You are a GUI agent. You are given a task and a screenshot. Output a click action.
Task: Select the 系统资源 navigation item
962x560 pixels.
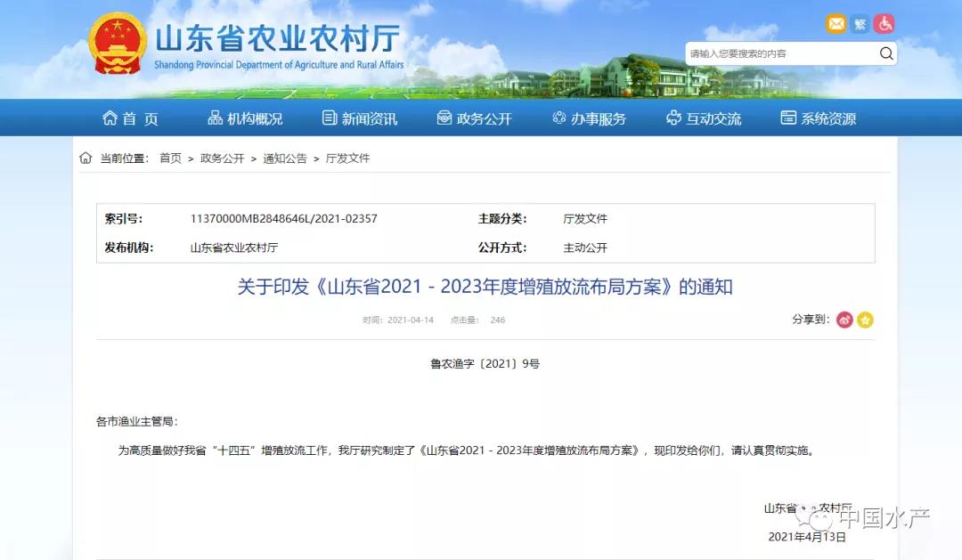click(x=818, y=117)
